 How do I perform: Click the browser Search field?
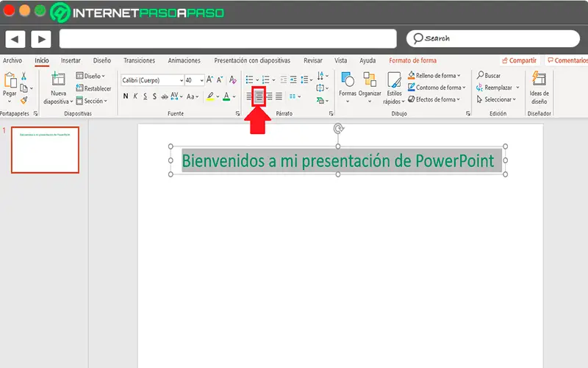pos(492,38)
